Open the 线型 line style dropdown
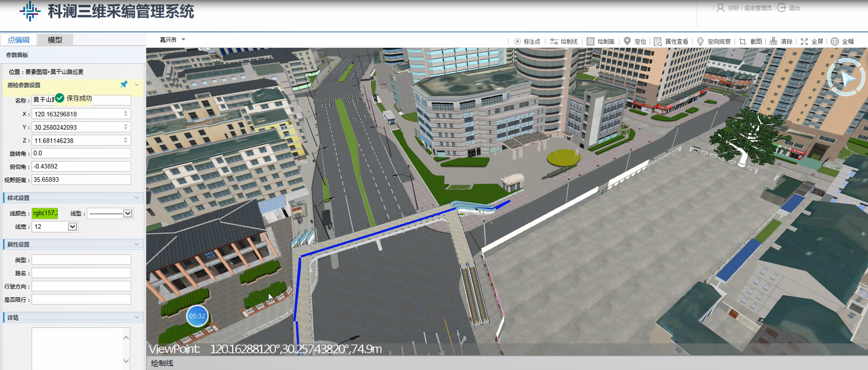Image resolution: width=868 pixels, height=370 pixels. pos(128,213)
